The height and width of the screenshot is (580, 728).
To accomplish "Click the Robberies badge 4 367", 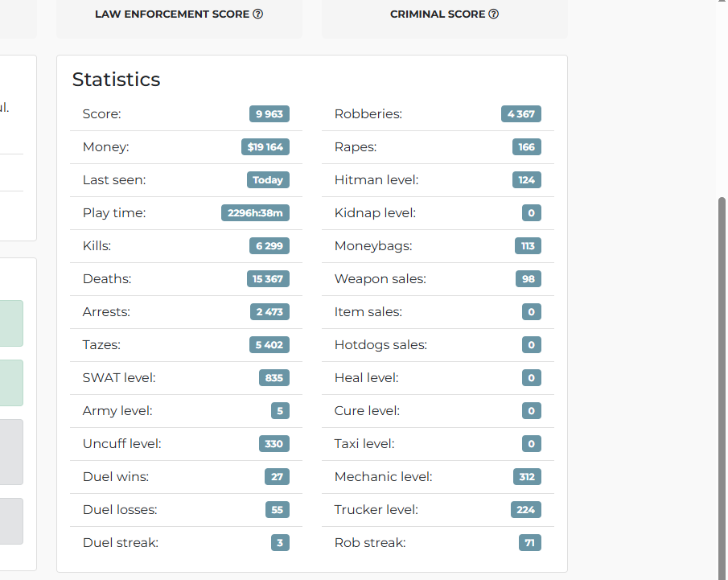I will point(521,113).
